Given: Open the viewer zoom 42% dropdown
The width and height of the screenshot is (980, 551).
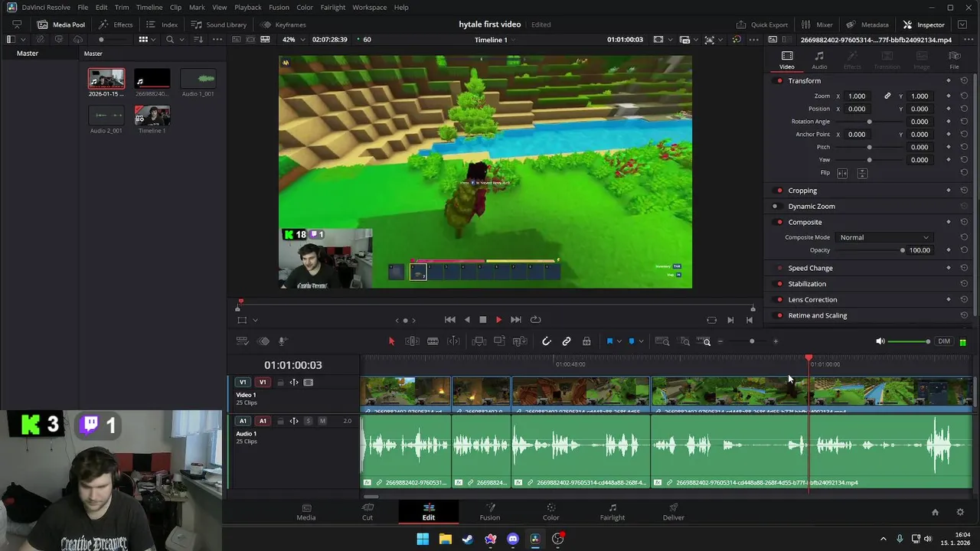Looking at the screenshot, I should pos(295,39).
